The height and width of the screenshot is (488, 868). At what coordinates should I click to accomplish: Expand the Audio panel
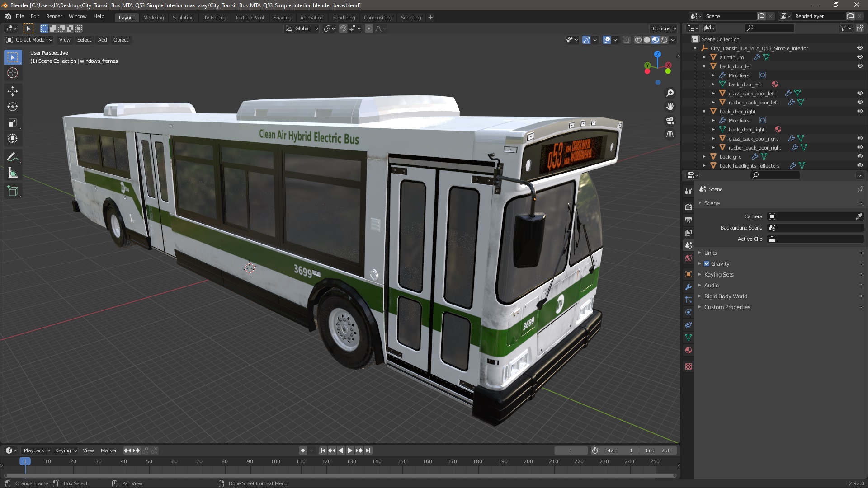[x=711, y=286]
